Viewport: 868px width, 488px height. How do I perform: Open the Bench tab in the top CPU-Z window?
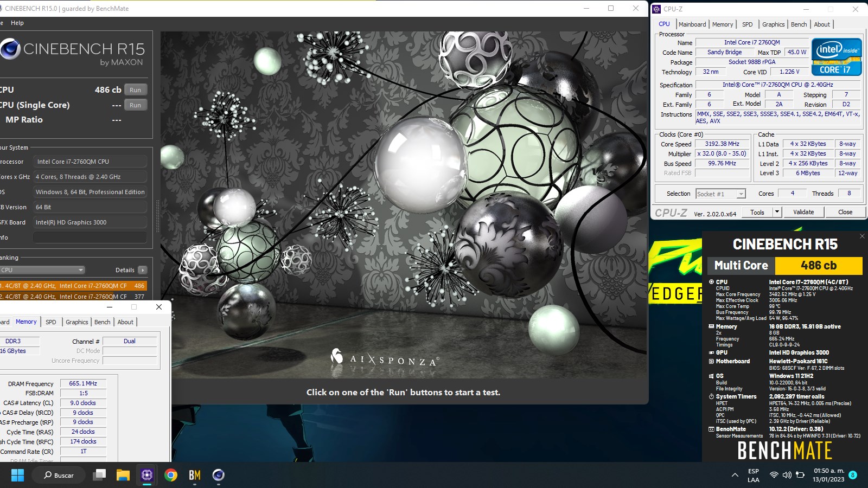pyautogui.click(x=799, y=24)
